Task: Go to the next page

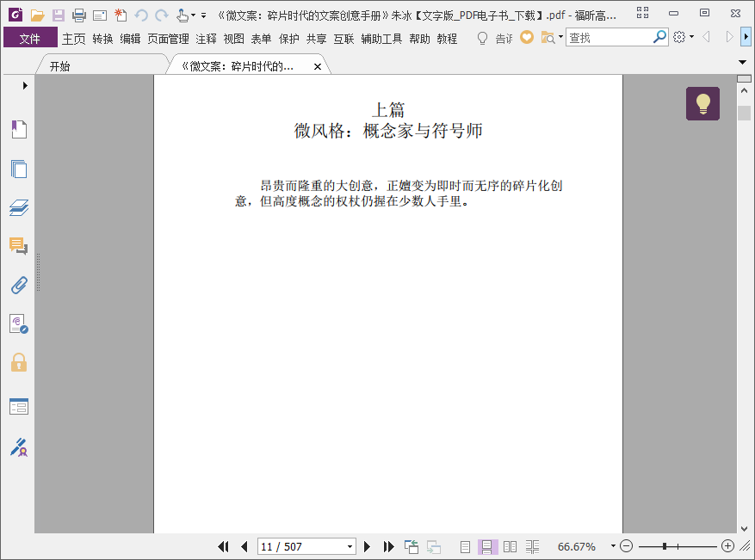Action: pyautogui.click(x=367, y=546)
